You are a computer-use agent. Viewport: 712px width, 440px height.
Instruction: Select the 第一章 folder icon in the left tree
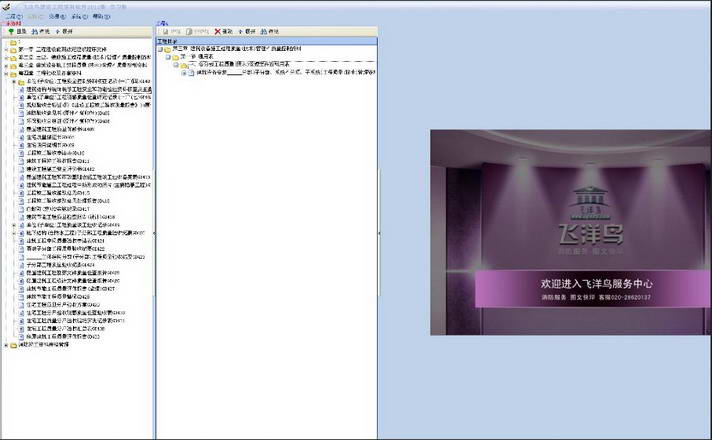click(14, 50)
